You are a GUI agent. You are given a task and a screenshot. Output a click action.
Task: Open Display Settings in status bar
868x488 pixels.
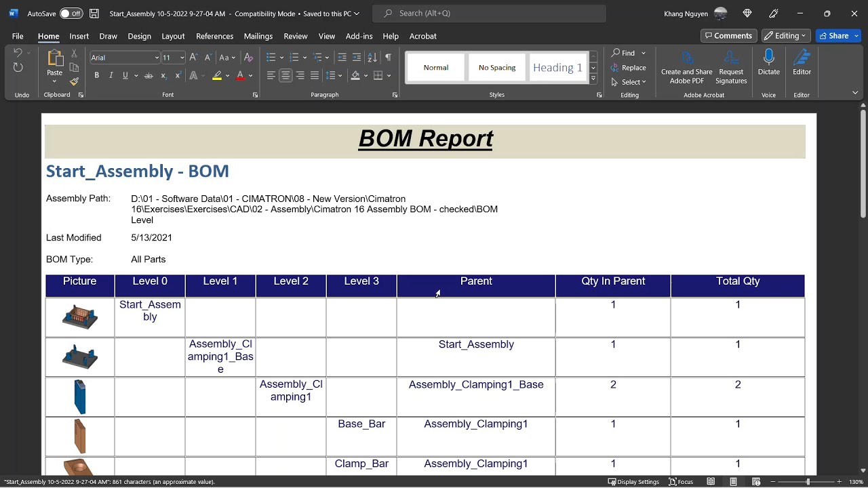(x=633, y=482)
